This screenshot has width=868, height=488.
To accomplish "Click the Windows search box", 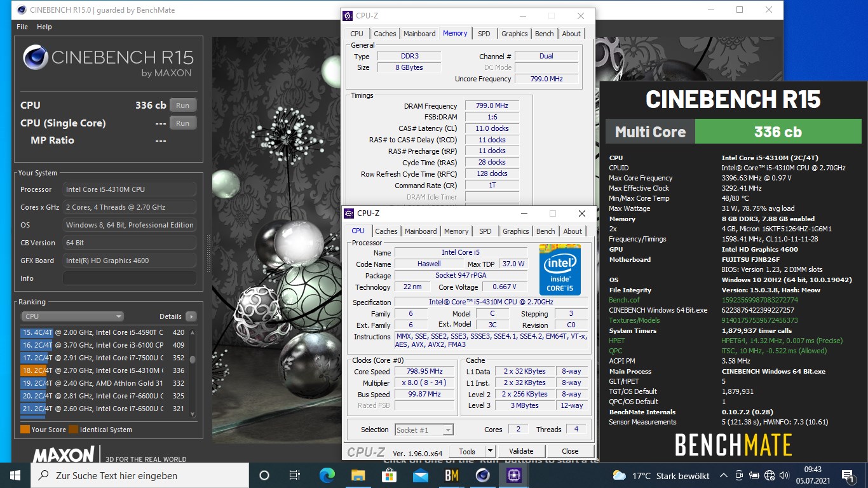I will click(x=140, y=475).
